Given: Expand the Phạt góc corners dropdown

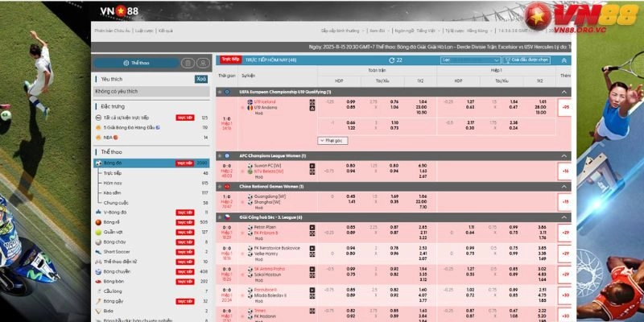Looking at the screenshot, I should click(332, 141).
